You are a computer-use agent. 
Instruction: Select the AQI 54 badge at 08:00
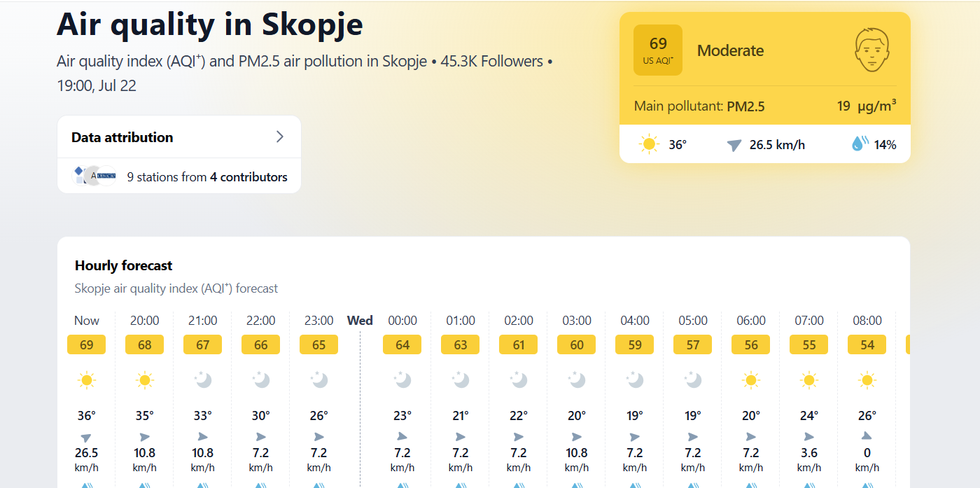coord(867,344)
